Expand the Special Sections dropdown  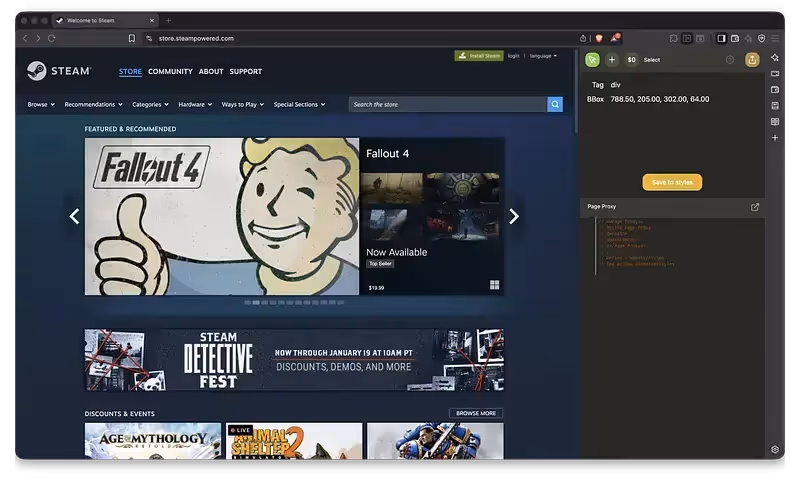pyautogui.click(x=299, y=105)
